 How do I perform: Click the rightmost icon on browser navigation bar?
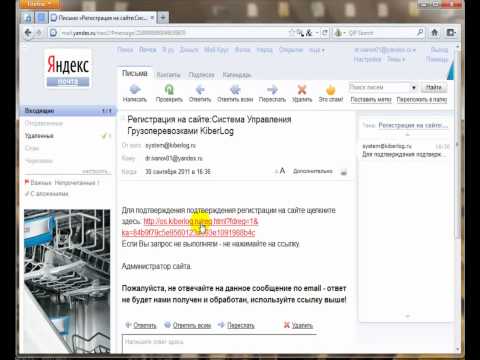click(x=451, y=32)
